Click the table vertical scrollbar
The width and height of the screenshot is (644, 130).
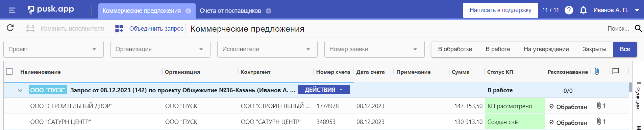tap(630, 87)
